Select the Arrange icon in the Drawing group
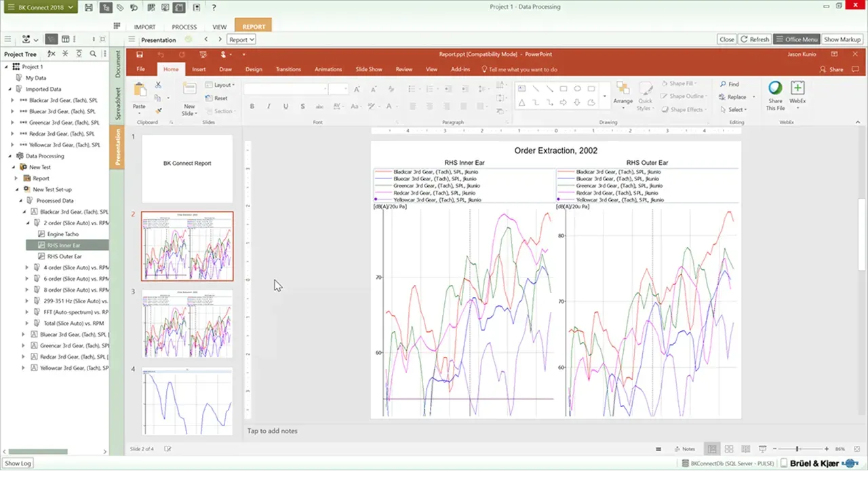 point(623,95)
